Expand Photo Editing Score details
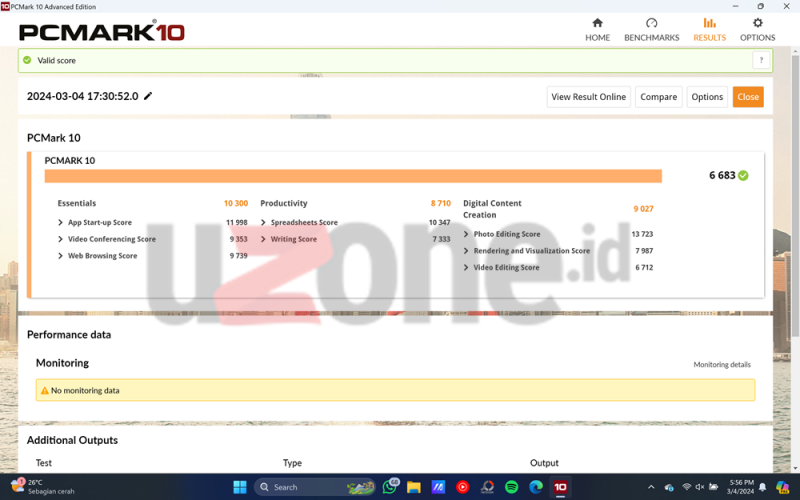Screen dimensions: 800x500 [x=466, y=234]
